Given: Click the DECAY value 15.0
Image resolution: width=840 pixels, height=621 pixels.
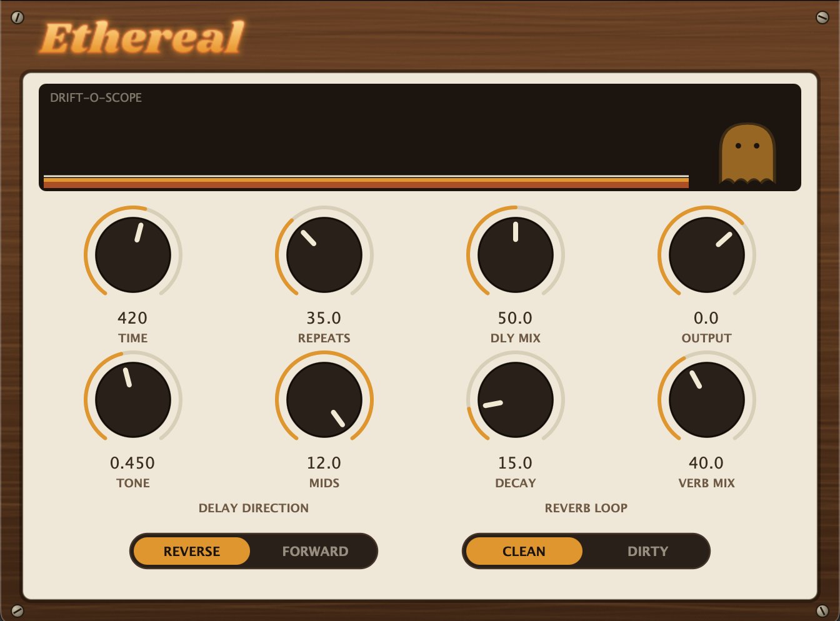Looking at the screenshot, I should click(x=515, y=463).
